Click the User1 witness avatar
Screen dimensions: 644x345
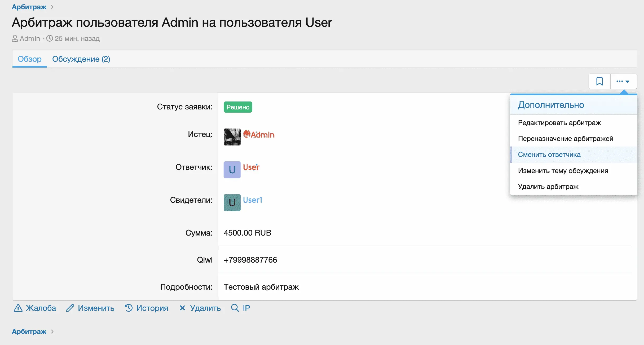(x=232, y=203)
